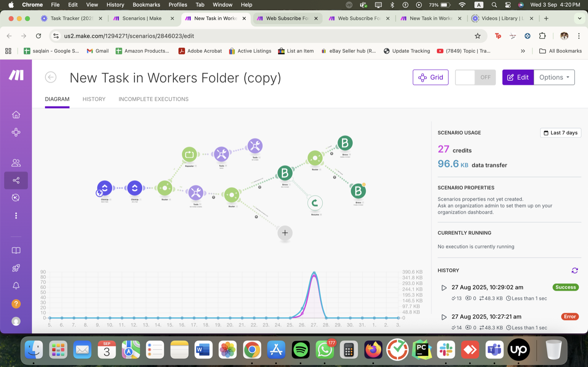Select the Resume error handler module
Image resolution: width=588 pixels, height=367 pixels.
pos(315,203)
